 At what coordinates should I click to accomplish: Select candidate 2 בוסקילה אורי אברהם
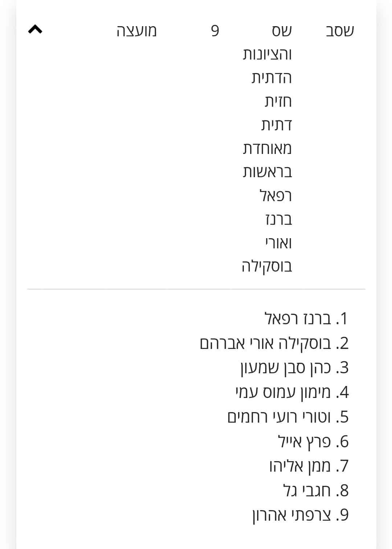[274, 343]
